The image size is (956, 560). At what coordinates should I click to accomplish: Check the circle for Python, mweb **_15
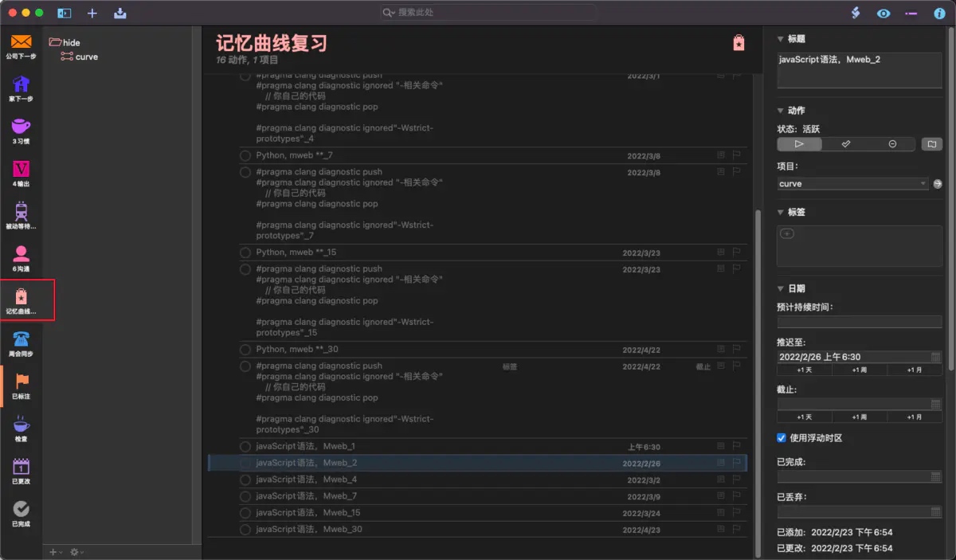245,253
